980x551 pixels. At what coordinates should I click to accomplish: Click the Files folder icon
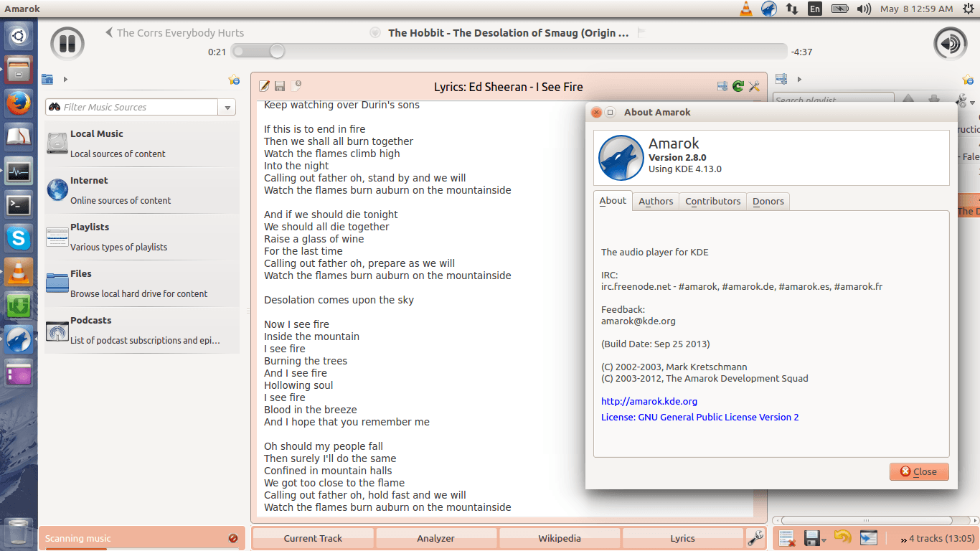click(57, 283)
